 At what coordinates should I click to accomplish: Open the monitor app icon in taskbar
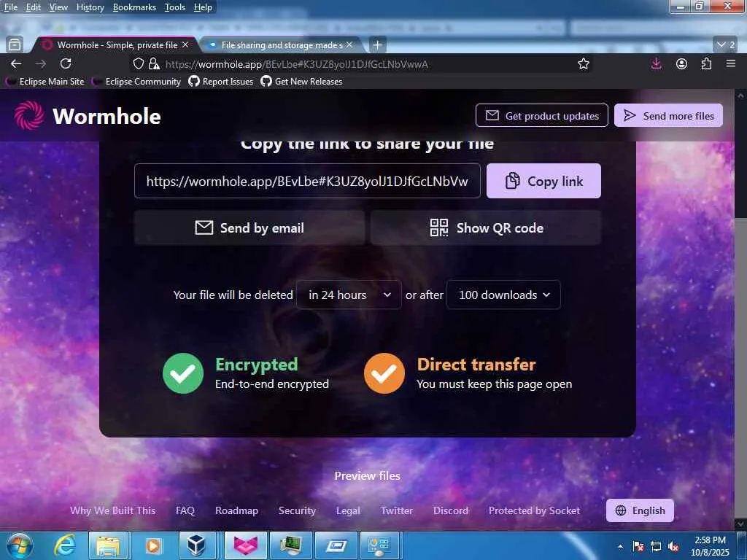click(x=290, y=545)
